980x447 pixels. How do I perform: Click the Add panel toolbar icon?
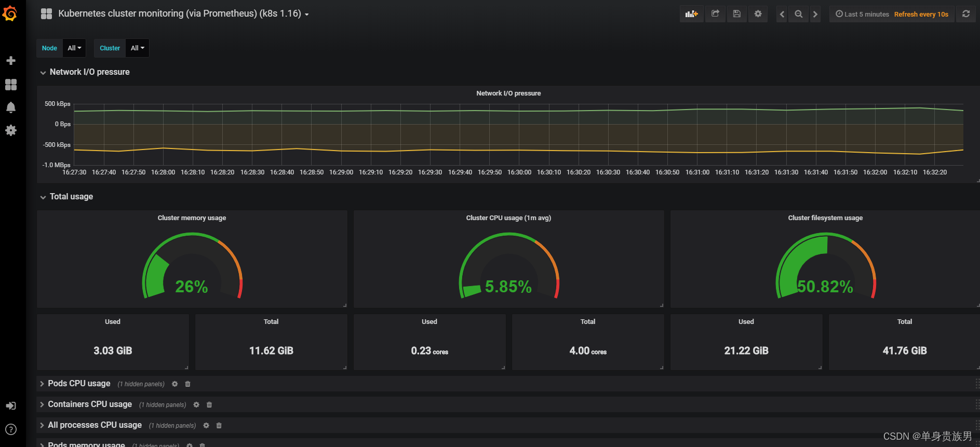[x=691, y=14]
